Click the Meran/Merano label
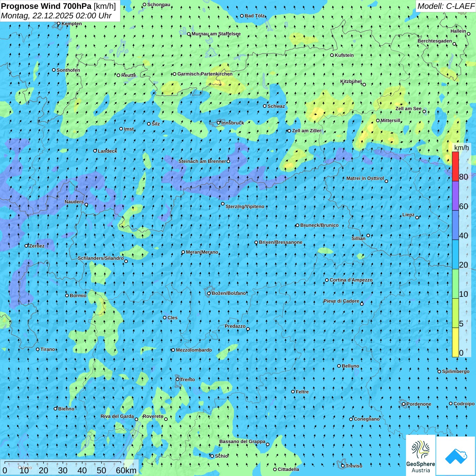The width and height of the screenshot is (476, 476). (x=202, y=252)
